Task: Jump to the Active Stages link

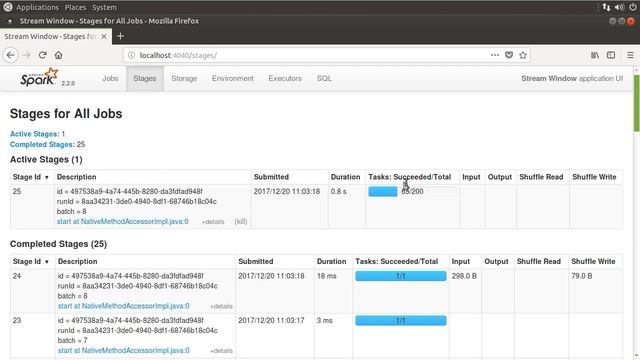Action: pyautogui.click(x=35, y=134)
